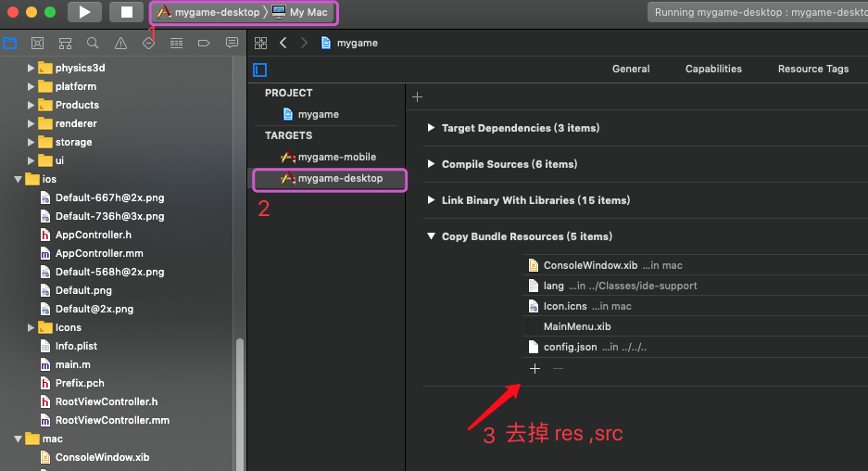Expand the Products folder
Screen dimensions: 868x471
[31, 106]
